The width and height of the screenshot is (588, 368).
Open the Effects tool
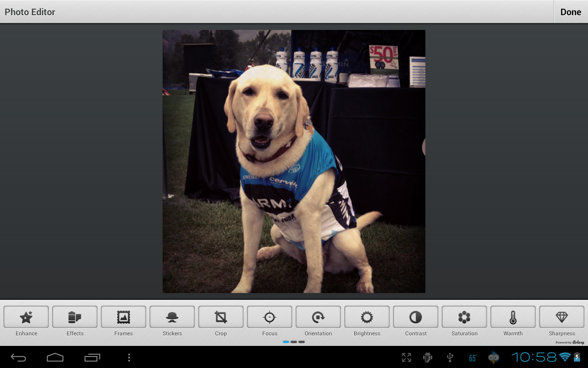tap(75, 317)
